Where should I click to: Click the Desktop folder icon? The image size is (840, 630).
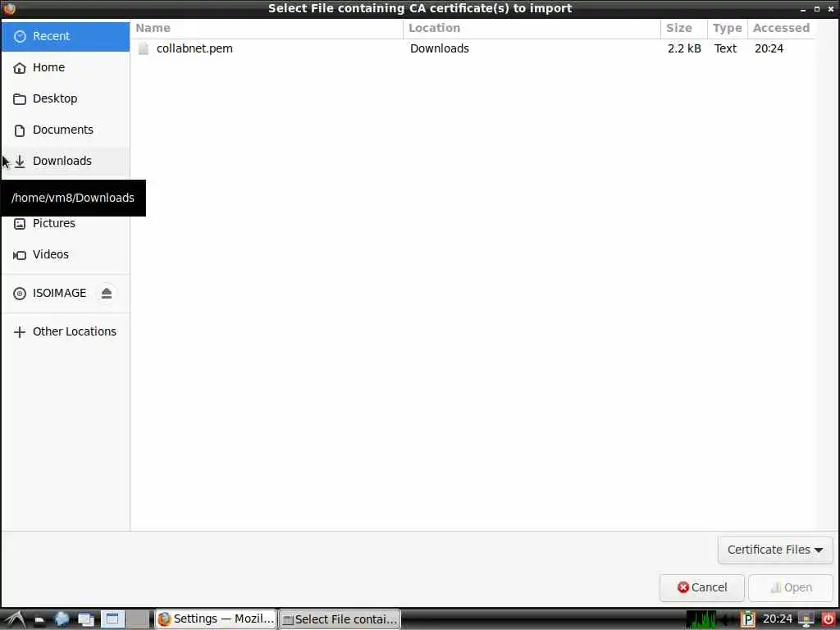click(20, 99)
